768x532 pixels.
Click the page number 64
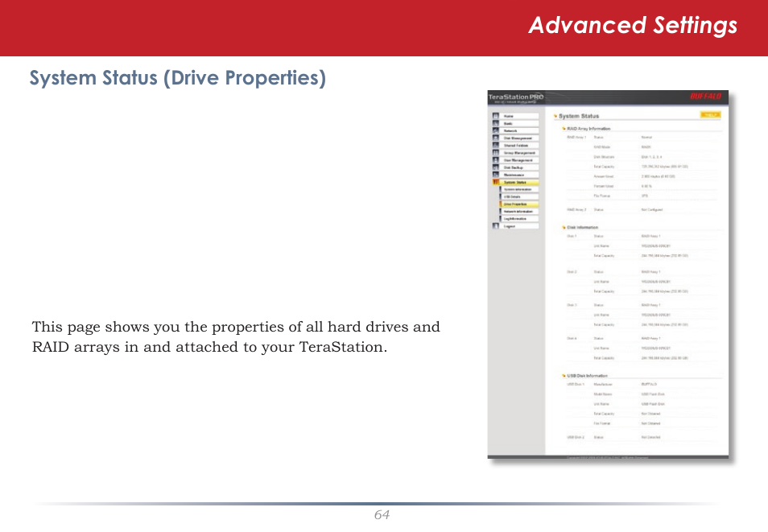click(x=382, y=515)
